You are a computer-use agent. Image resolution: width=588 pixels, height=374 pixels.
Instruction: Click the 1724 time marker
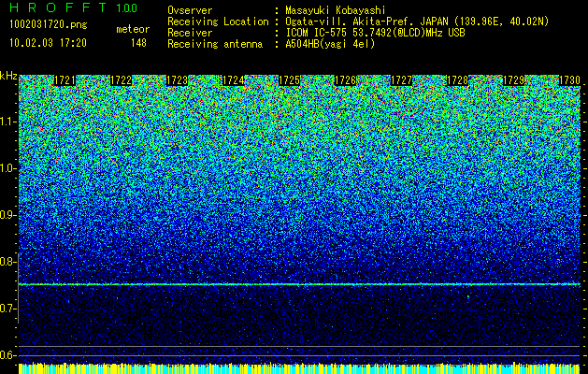[234, 80]
